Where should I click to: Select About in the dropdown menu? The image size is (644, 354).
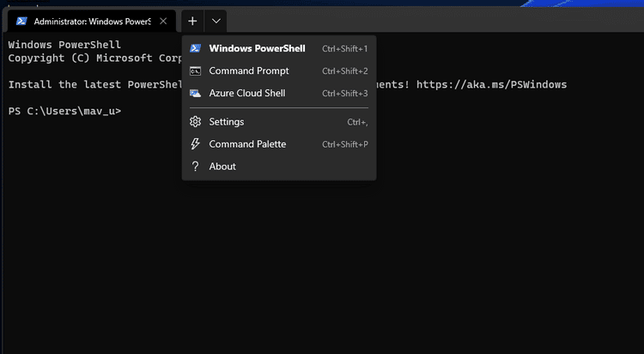click(222, 167)
